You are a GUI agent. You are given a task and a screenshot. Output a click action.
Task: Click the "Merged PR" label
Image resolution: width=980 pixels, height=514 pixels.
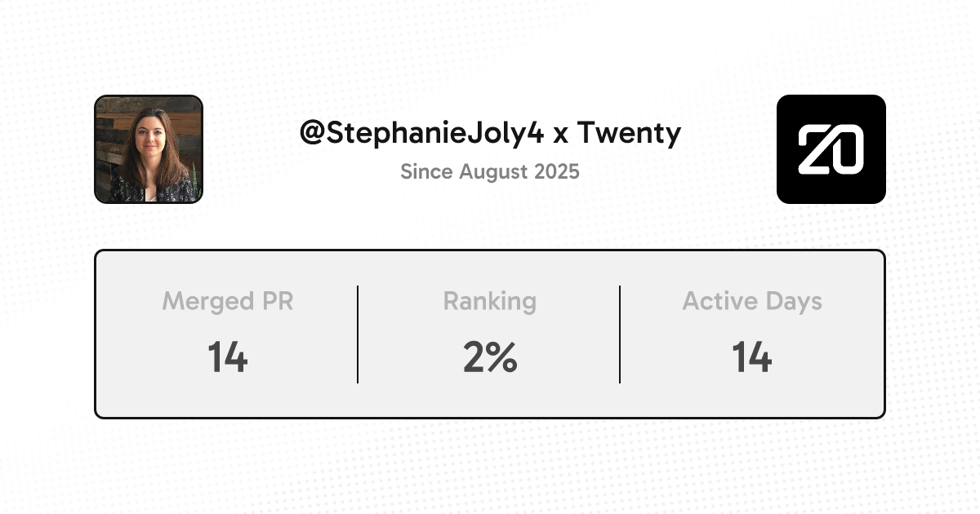click(227, 301)
